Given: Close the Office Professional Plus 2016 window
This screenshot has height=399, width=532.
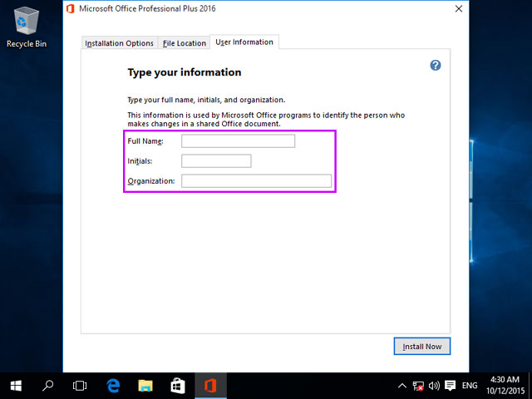Looking at the screenshot, I should point(459,9).
